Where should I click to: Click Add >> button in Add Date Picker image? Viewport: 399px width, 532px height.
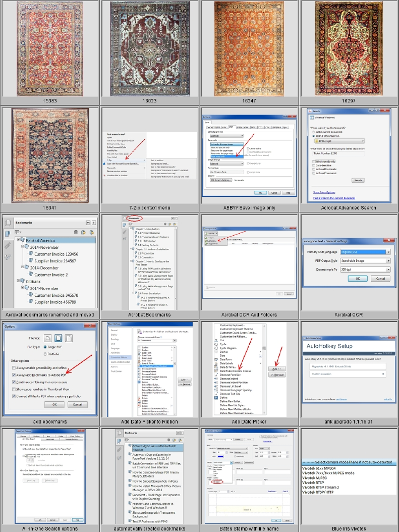coord(277,368)
